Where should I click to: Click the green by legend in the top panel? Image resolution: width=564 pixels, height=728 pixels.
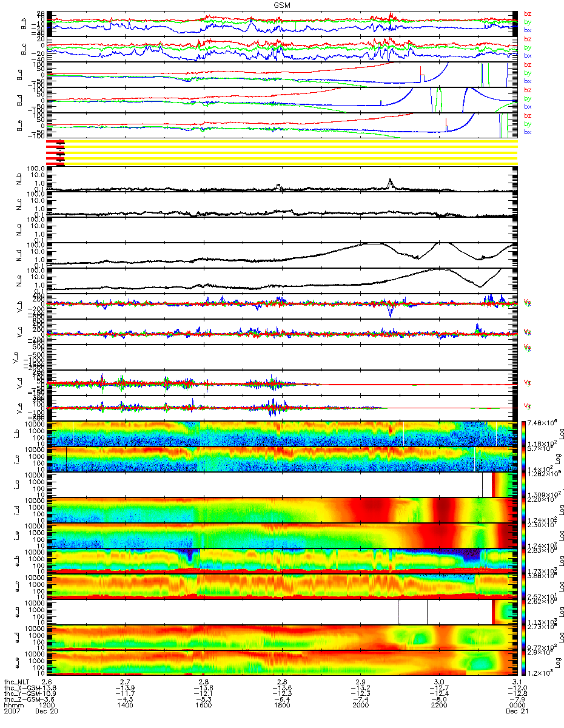[528, 22]
